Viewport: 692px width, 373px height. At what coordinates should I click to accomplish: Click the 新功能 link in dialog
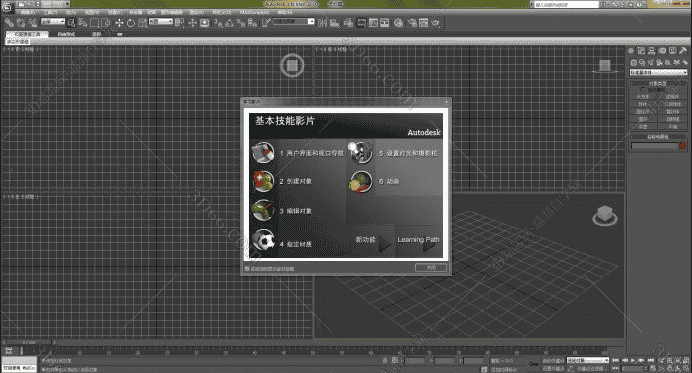tap(365, 240)
